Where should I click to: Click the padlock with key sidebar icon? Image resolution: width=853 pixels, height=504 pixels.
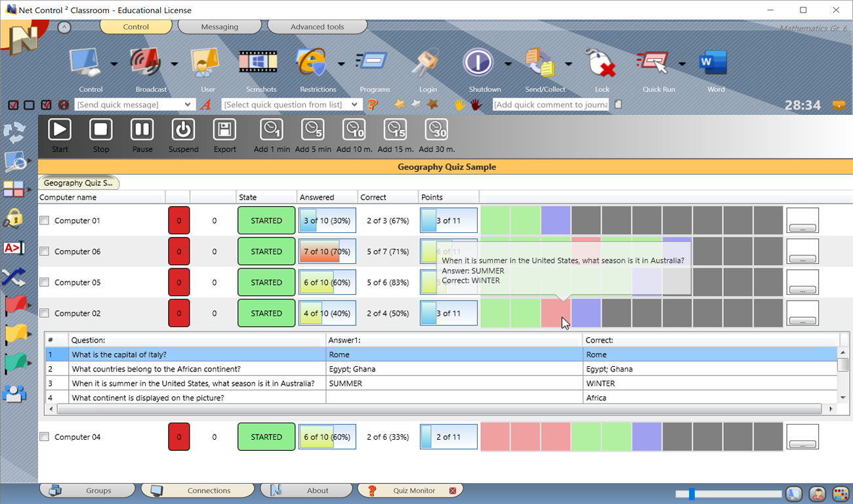tap(13, 219)
